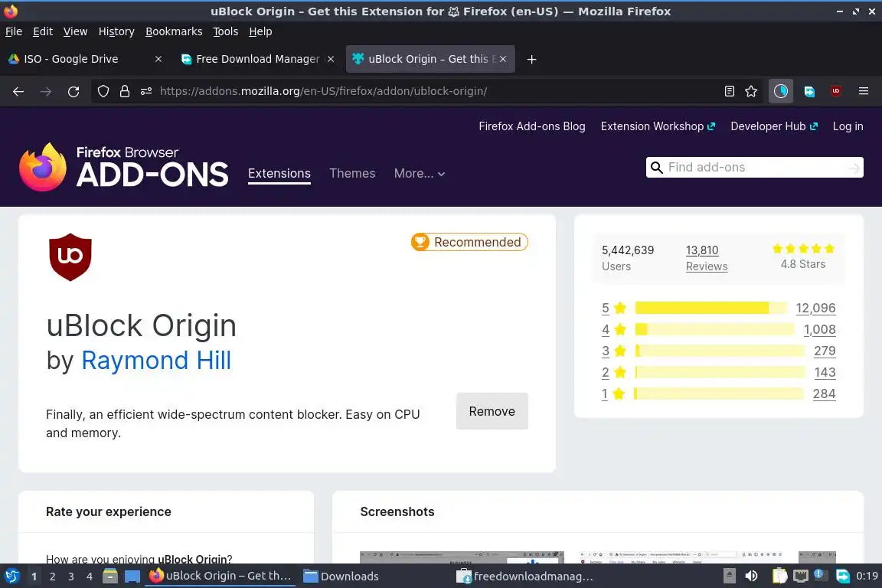The image size is (882, 588).
Task: Toggle reader view icon
Action: (x=730, y=91)
